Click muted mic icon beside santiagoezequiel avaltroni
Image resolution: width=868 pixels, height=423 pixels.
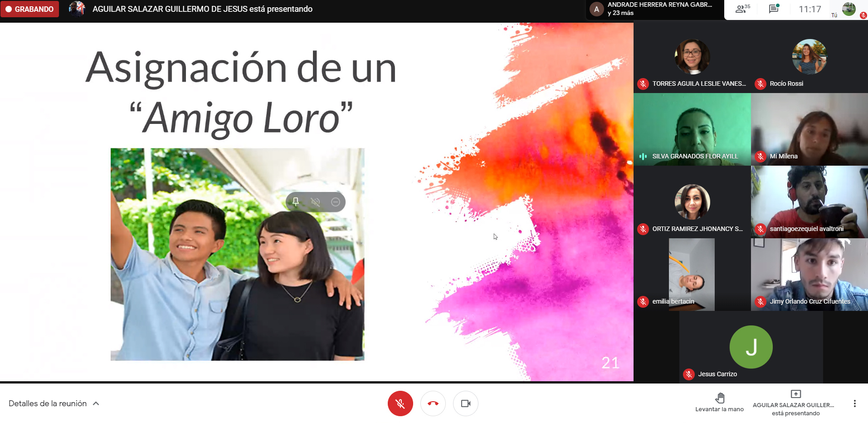(761, 229)
